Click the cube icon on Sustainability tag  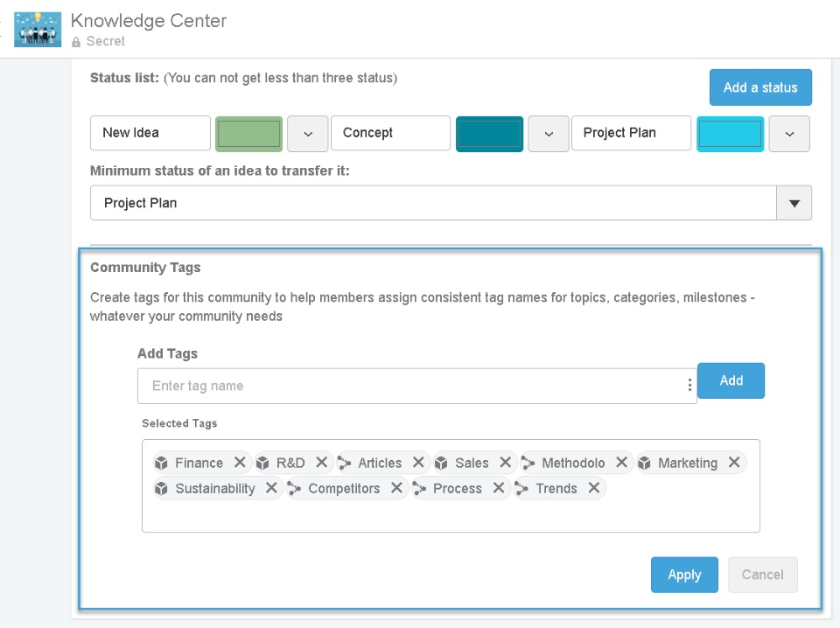(x=161, y=488)
